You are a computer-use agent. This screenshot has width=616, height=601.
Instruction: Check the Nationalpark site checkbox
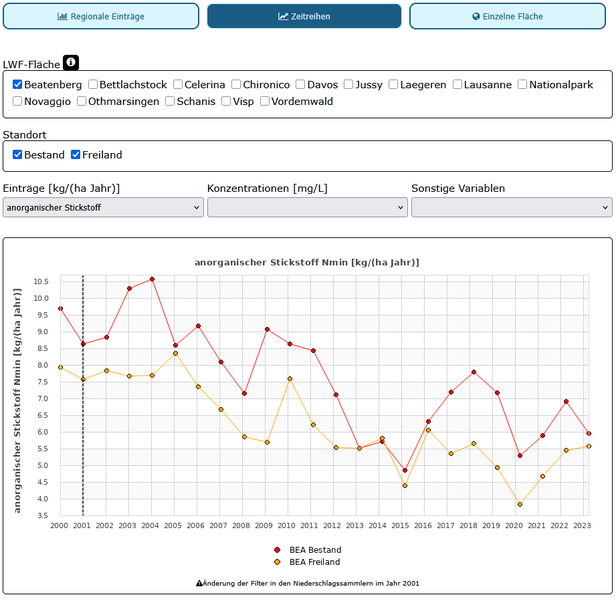pyautogui.click(x=520, y=85)
